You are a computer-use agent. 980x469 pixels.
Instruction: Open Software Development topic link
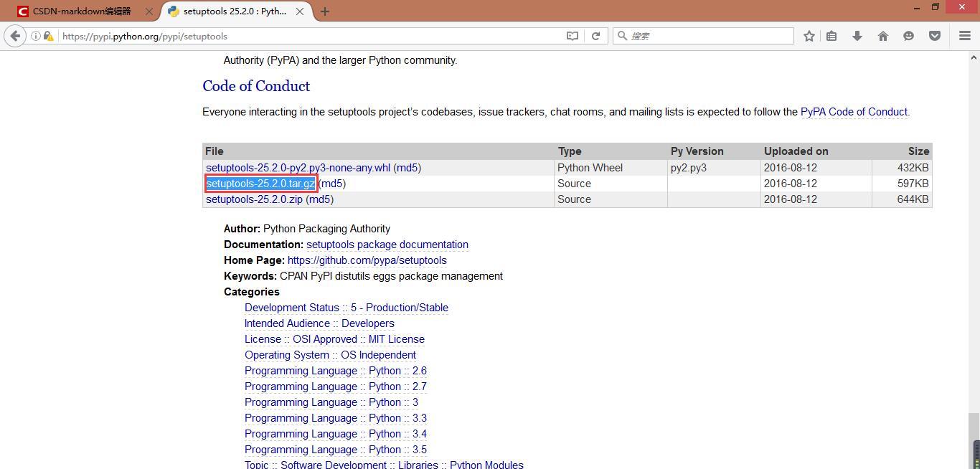click(334, 465)
